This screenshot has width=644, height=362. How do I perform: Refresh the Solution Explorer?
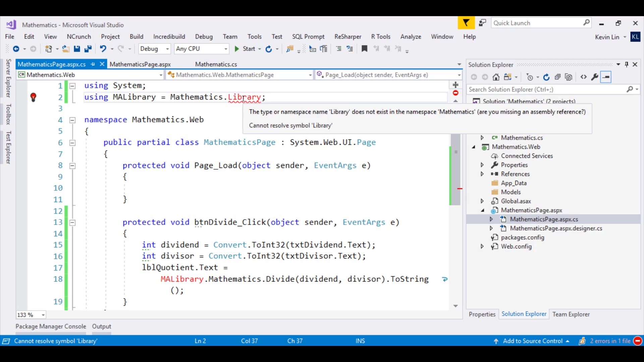[546, 77]
